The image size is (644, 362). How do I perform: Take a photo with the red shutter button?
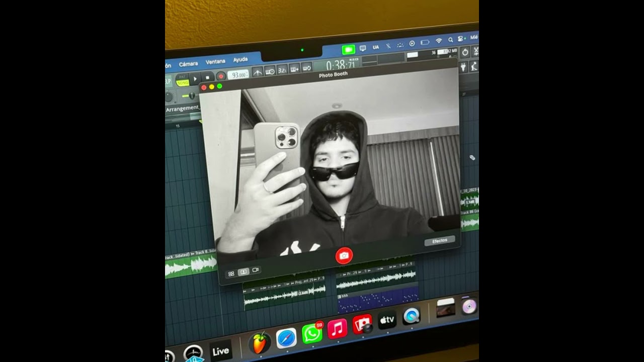point(344,255)
